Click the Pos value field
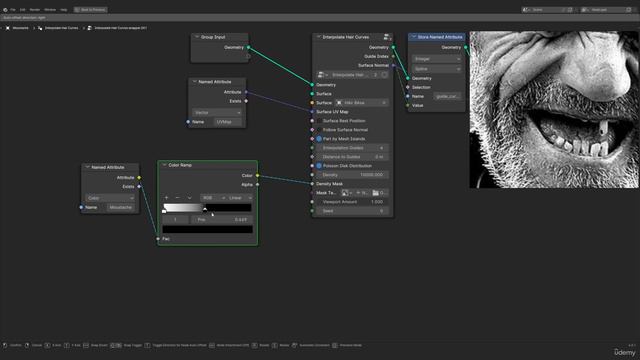640x360 pixels. [x=222, y=220]
